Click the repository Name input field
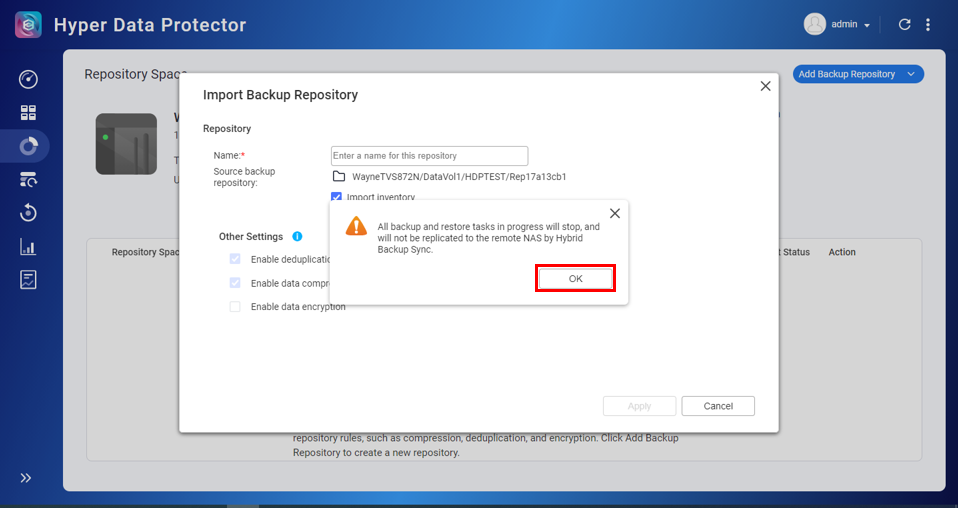Viewport: 958px width, 508px height. pyautogui.click(x=430, y=156)
